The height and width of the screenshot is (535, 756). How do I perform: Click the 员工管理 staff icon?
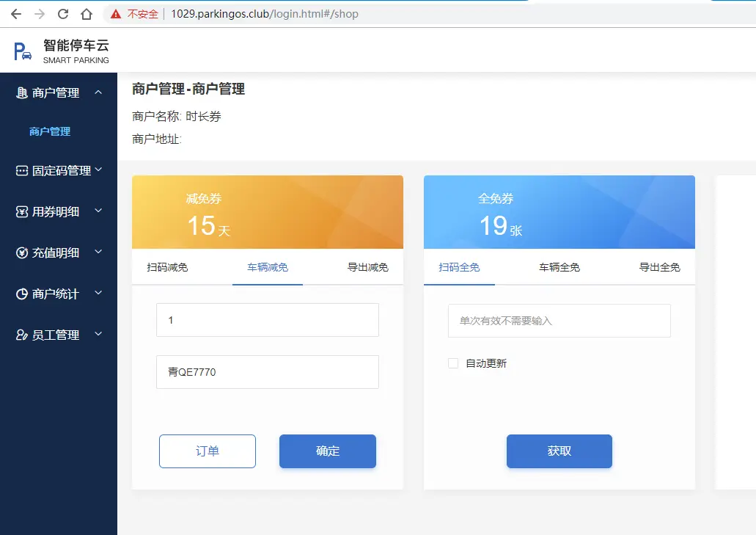[x=22, y=335]
